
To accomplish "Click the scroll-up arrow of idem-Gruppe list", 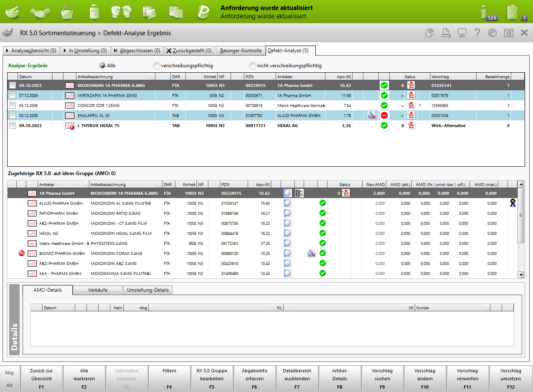I will click(520, 184).
